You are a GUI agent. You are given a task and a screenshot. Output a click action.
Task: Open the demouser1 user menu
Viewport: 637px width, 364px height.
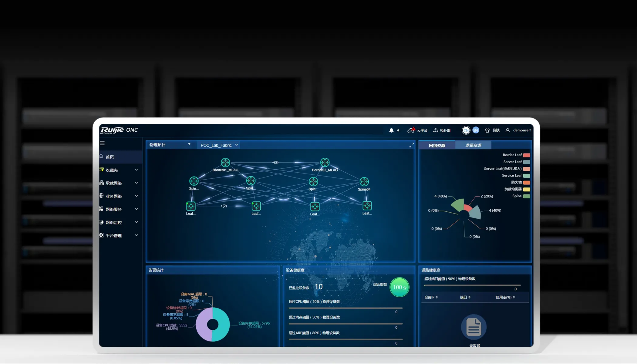tap(518, 130)
